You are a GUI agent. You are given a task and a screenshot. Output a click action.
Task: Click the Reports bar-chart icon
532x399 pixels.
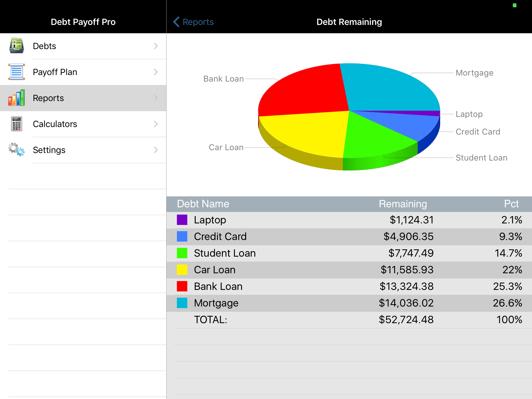tap(17, 98)
